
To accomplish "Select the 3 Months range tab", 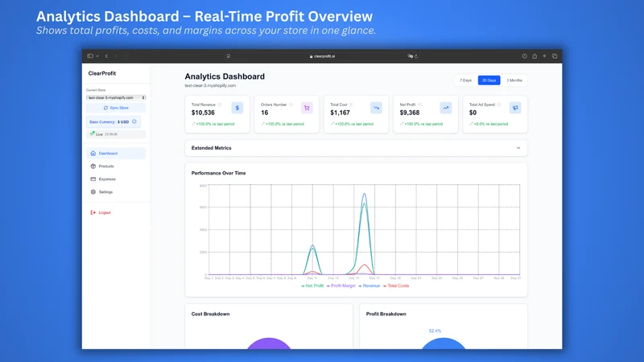I will tap(514, 80).
